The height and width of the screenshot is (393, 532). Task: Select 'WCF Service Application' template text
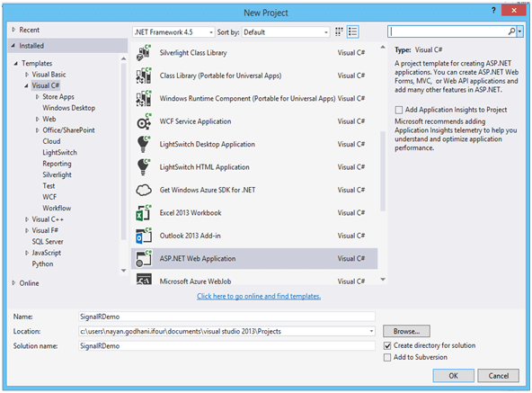point(195,121)
